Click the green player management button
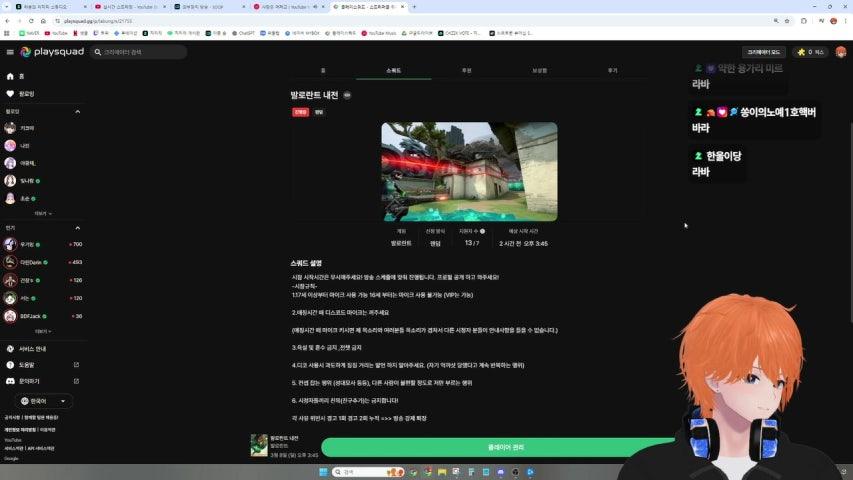853x480 pixels. (x=498, y=447)
